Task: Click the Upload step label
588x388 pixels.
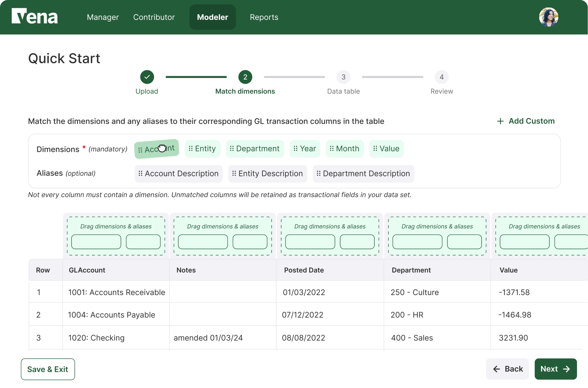Action: point(147,91)
